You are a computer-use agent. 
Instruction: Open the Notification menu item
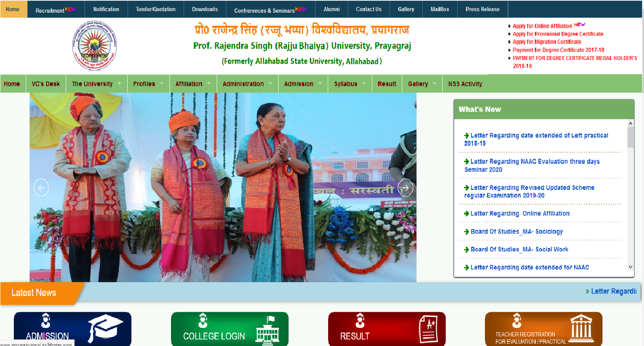pos(106,9)
